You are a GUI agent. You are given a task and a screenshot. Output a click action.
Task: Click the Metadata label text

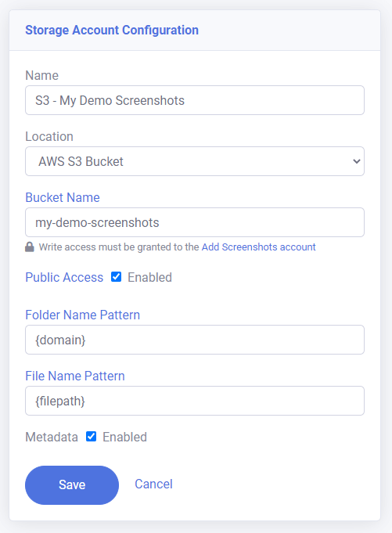tap(52, 437)
